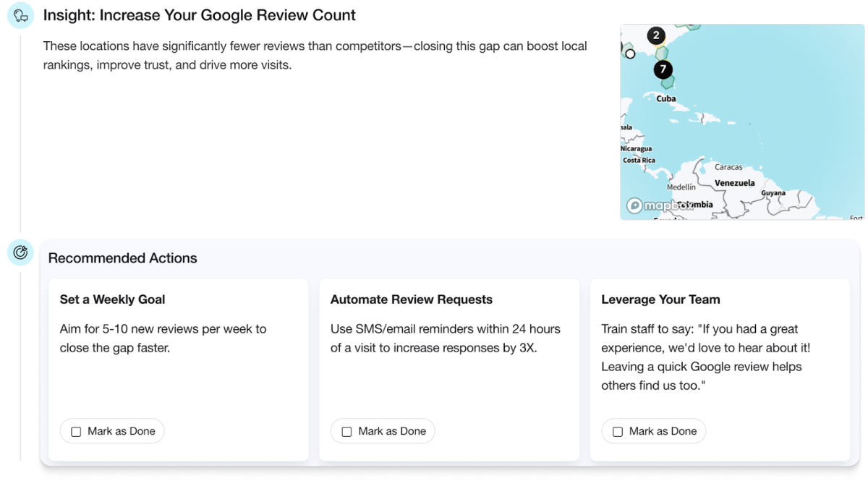Click the Costa Rica label on map
The width and height of the screenshot is (868, 489).
639,161
